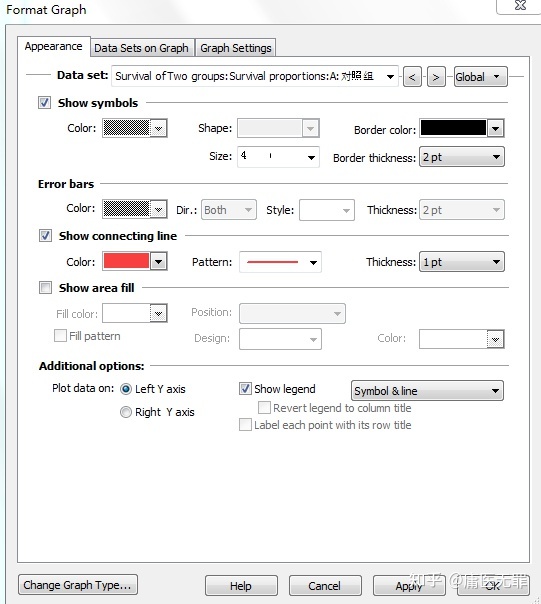541x604 pixels.
Task: Open Error bars Color dropdown arrow
Action: 158,209
